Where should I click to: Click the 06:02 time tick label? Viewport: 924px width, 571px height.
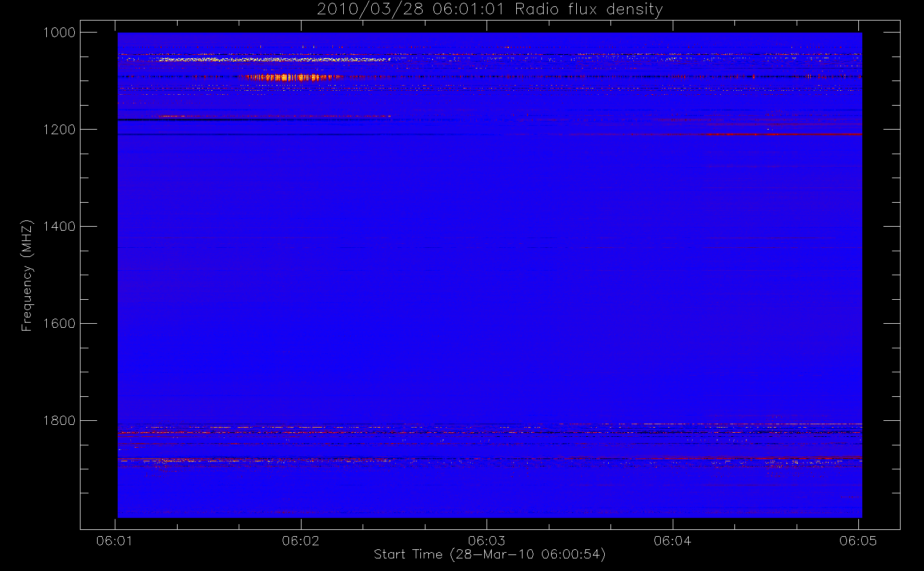[301, 541]
